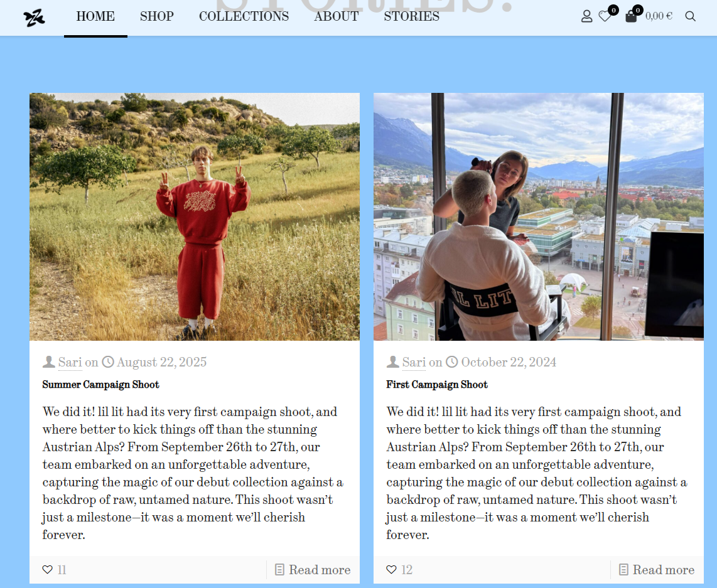Open the shopping bag cart icon

(631, 16)
